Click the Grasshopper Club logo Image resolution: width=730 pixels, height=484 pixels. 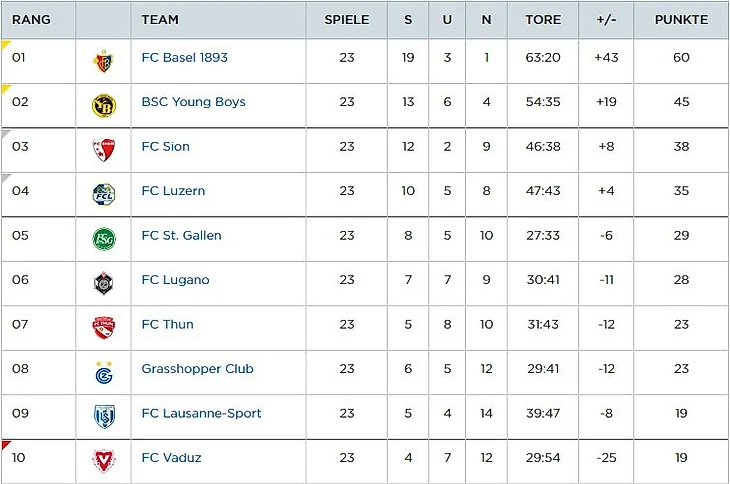pyautogui.click(x=103, y=371)
